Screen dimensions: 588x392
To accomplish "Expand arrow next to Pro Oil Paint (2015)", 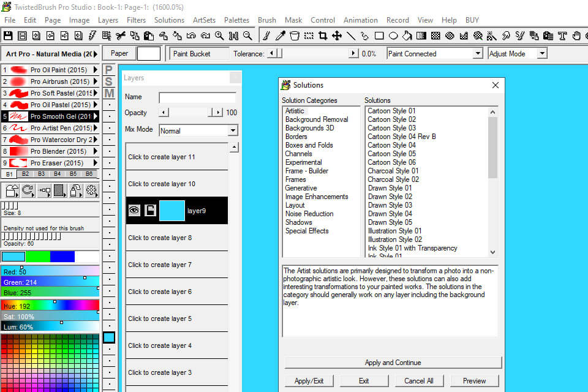I will click(x=96, y=70).
